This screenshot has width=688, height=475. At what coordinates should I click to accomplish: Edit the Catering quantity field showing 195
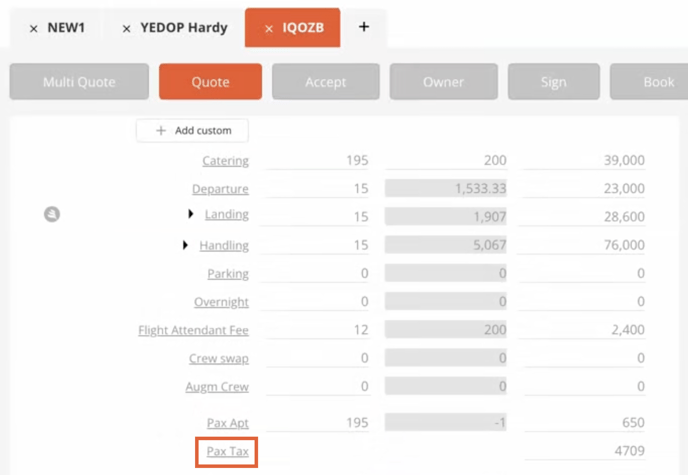coord(317,160)
